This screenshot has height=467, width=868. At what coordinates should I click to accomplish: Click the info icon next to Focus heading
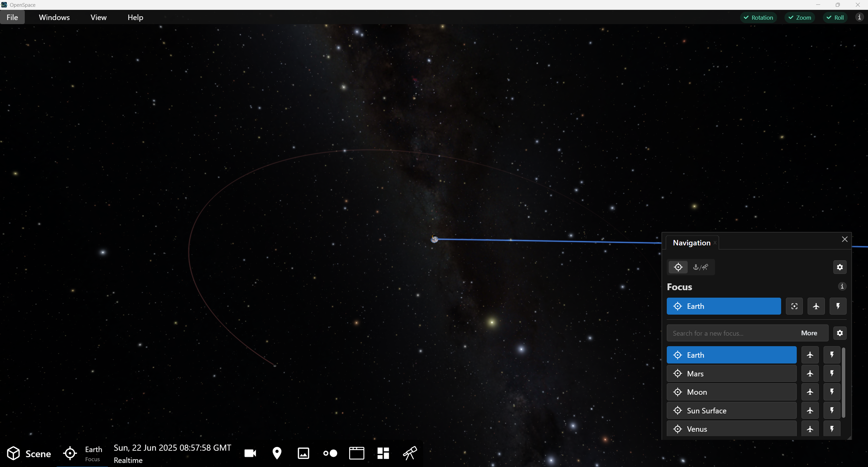pos(842,286)
